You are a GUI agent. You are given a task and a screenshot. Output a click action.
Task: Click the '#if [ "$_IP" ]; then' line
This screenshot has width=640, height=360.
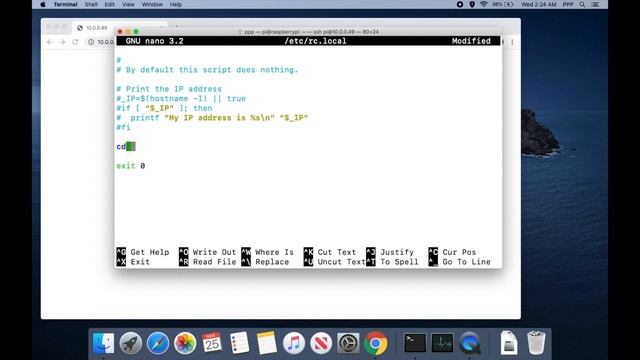164,108
